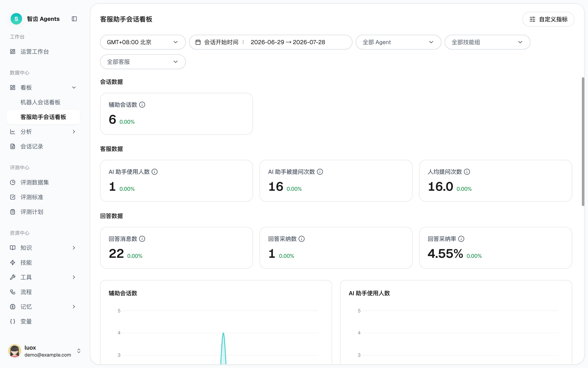Click the 智齿 Agents logo avatar
588x368 pixels.
16,19
